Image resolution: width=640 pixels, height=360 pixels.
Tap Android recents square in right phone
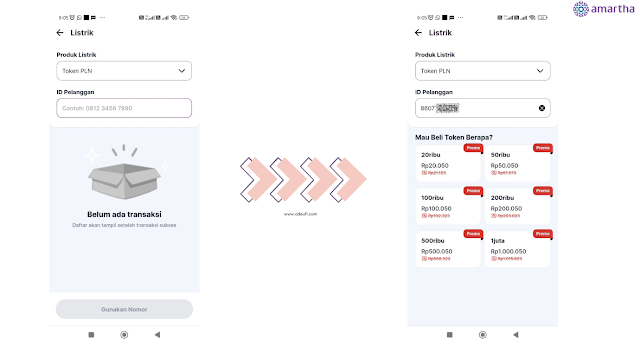coord(449,335)
